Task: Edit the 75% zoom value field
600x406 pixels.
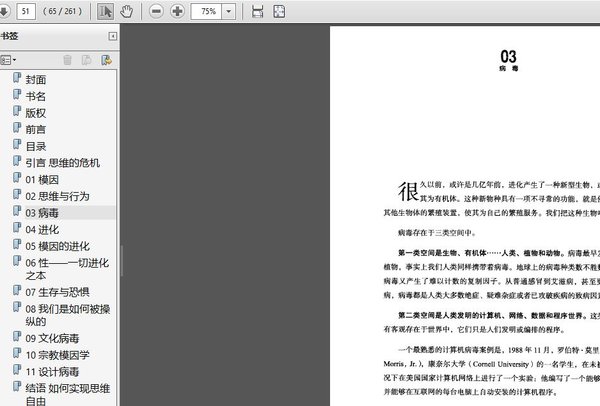Action: [x=207, y=11]
